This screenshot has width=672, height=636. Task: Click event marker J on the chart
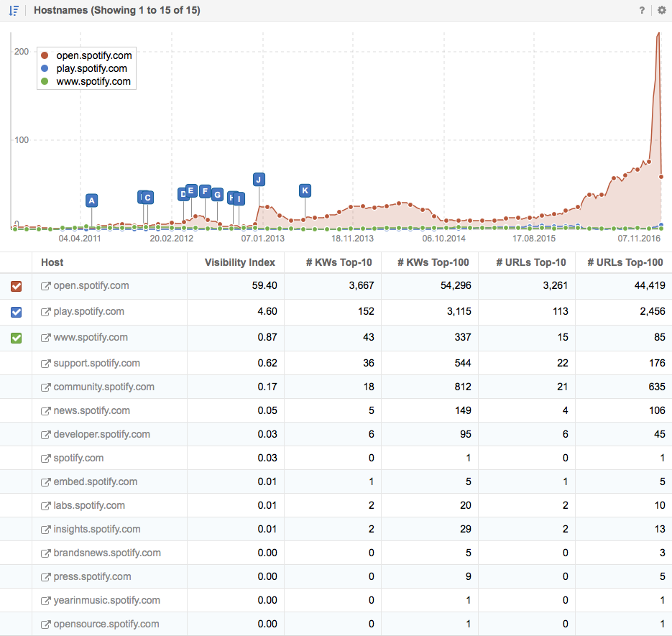tap(259, 179)
